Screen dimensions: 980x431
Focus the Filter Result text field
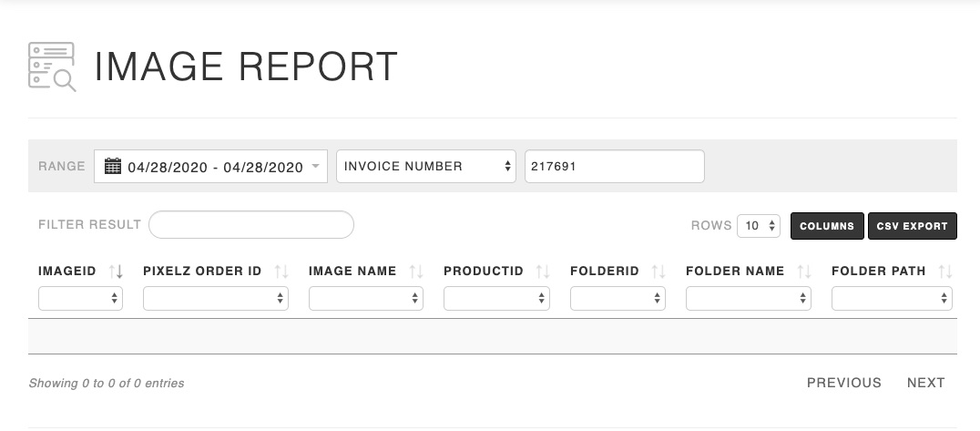[x=250, y=225]
